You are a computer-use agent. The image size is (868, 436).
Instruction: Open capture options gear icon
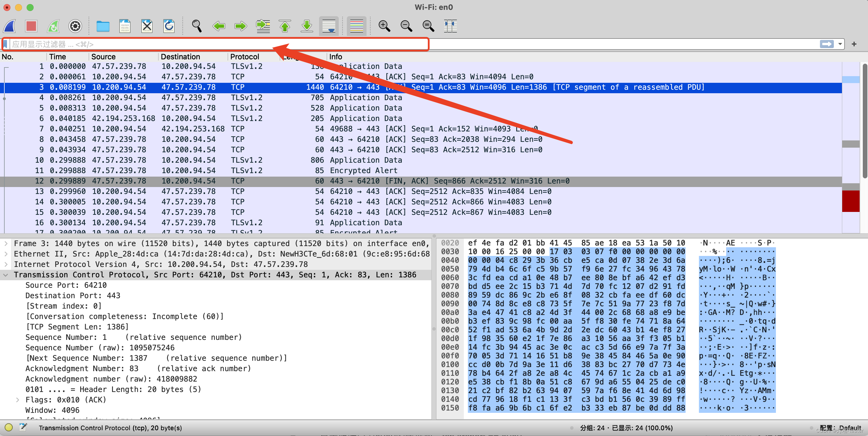(x=75, y=26)
